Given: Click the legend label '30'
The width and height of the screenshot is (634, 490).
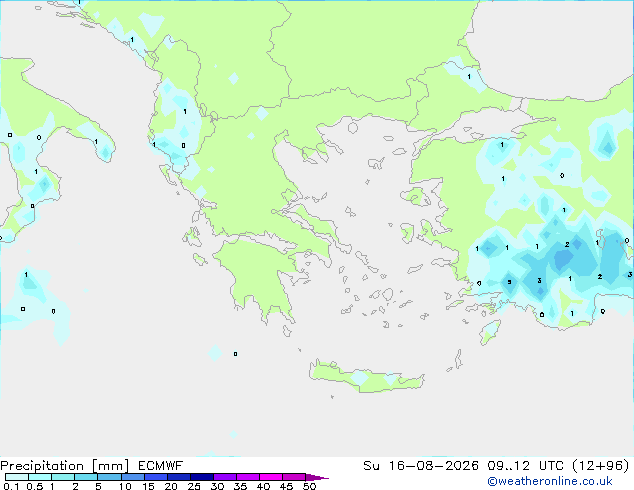Looking at the screenshot, I should click(x=217, y=486).
